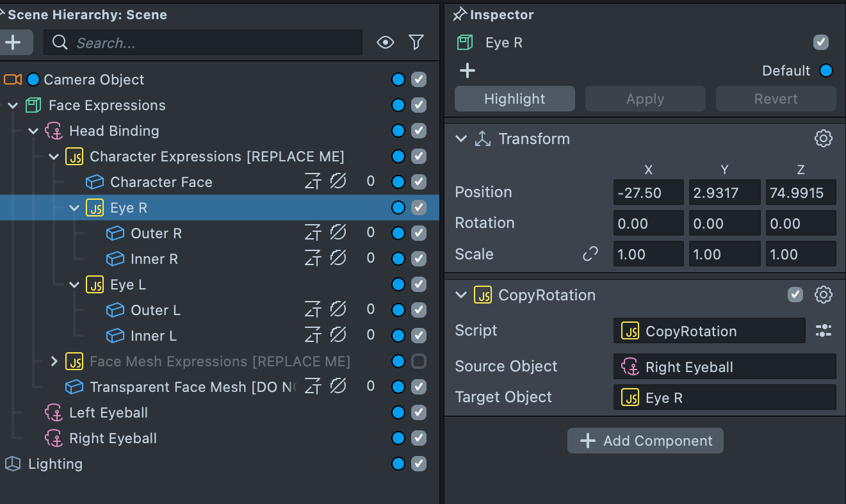This screenshot has height=504, width=846.
Task: Expand Face Mesh Expressions node
Action: coord(54,361)
